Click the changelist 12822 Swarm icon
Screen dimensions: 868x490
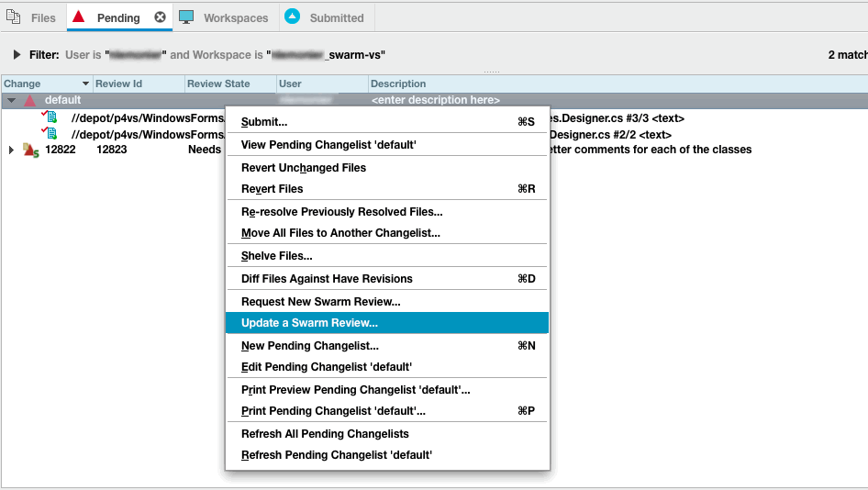tap(30, 150)
